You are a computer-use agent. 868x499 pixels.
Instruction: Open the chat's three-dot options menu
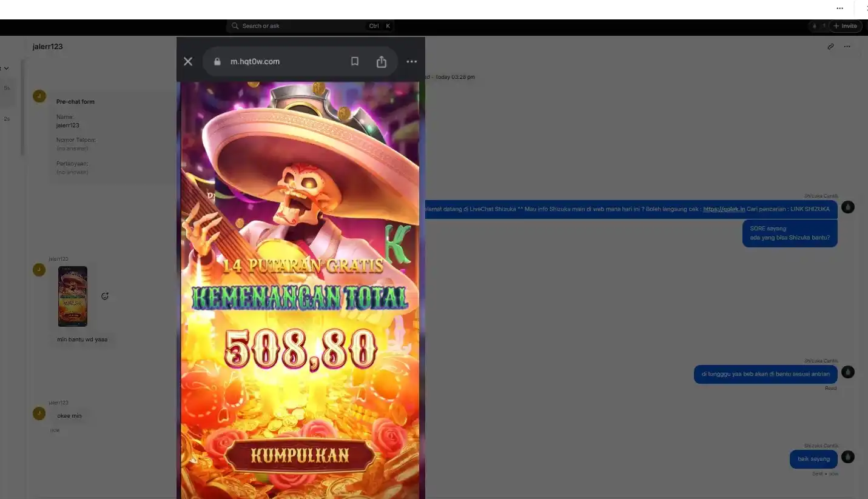pos(847,46)
